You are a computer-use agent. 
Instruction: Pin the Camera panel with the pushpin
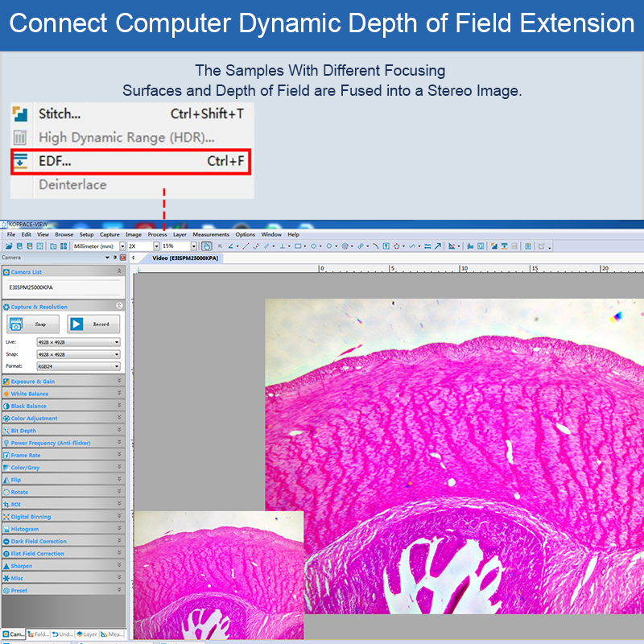point(114,258)
